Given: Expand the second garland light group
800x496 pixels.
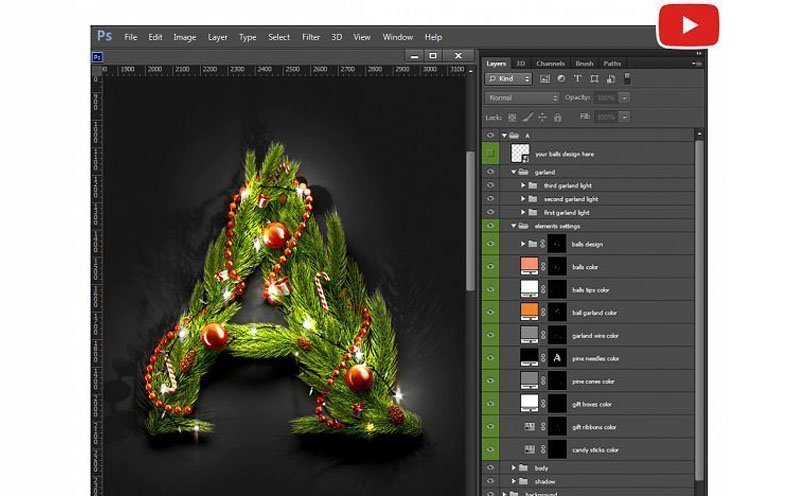Looking at the screenshot, I should (523, 199).
